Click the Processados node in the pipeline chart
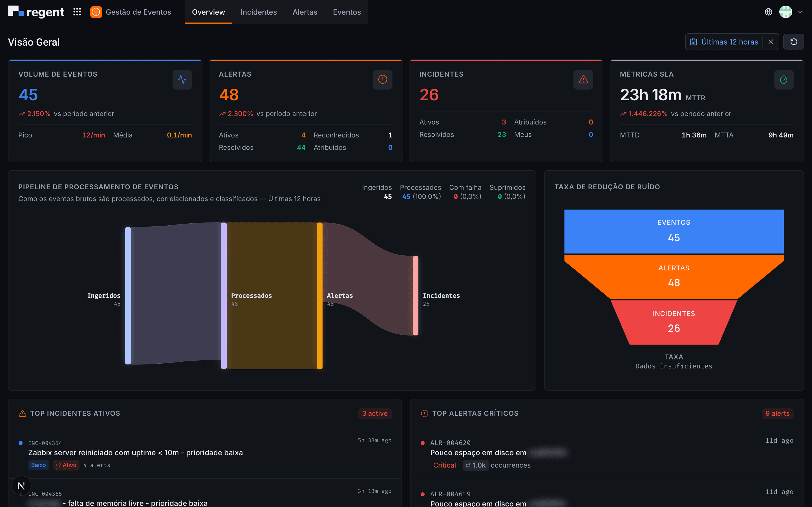Viewport: 812px width, 507px height. coord(224,296)
